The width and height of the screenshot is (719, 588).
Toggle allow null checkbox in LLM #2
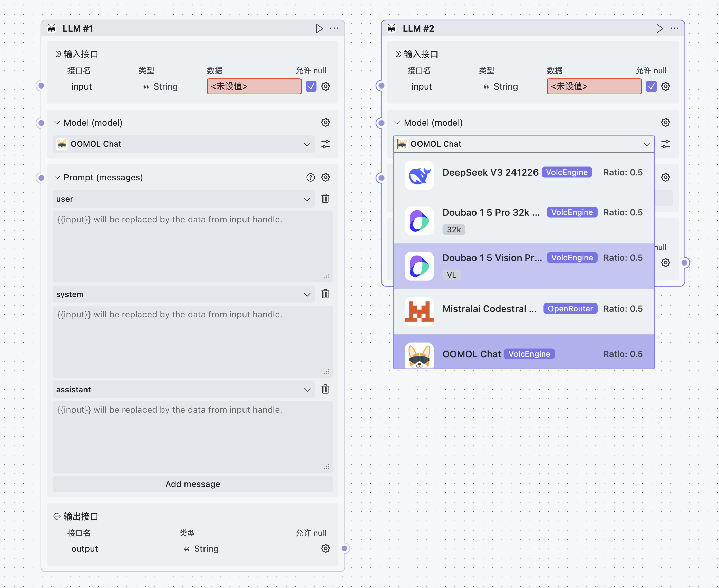[x=651, y=86]
